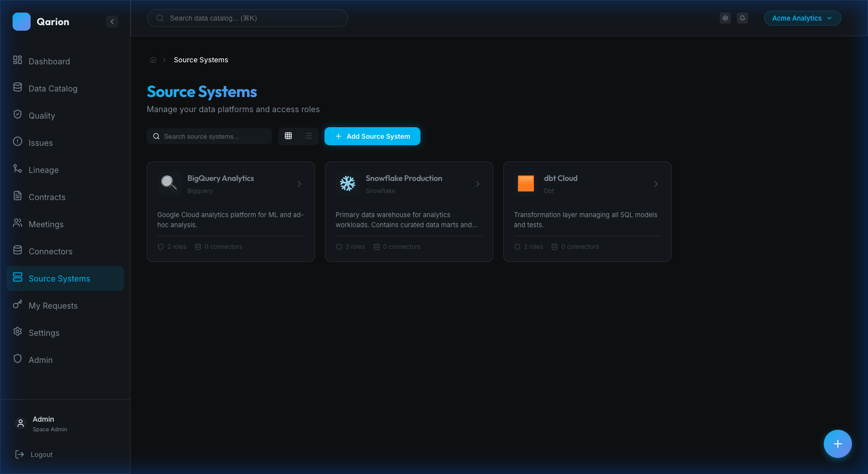This screenshot has height=474, width=868.
Task: Open settings using the gear icon in topbar
Action: [x=725, y=18]
